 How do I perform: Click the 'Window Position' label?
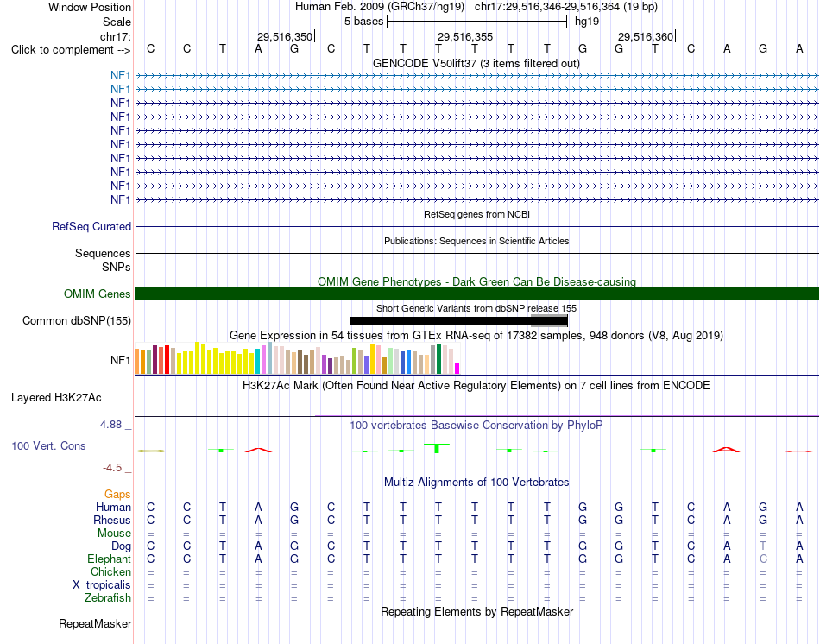click(90, 7)
